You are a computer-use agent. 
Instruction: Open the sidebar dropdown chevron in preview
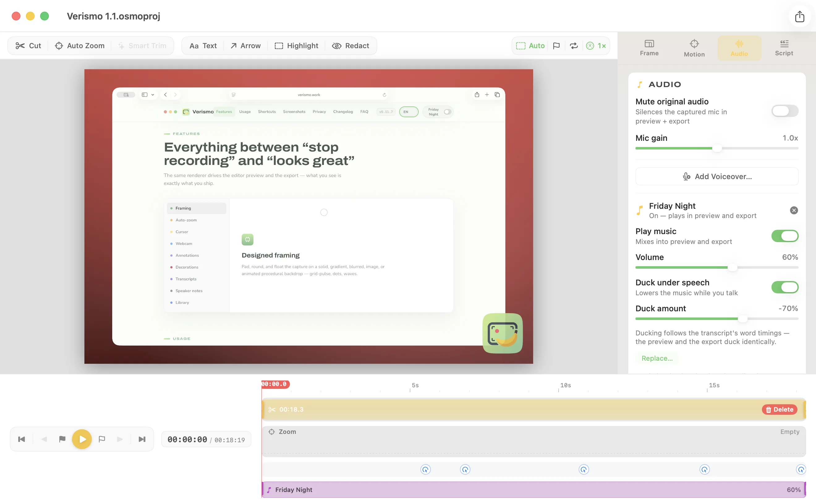(153, 95)
